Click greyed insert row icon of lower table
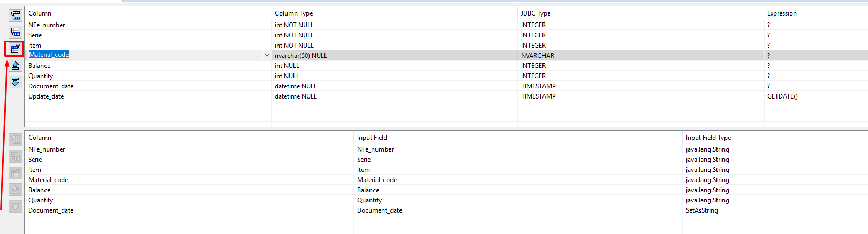This screenshot has width=868, height=234. click(16, 140)
